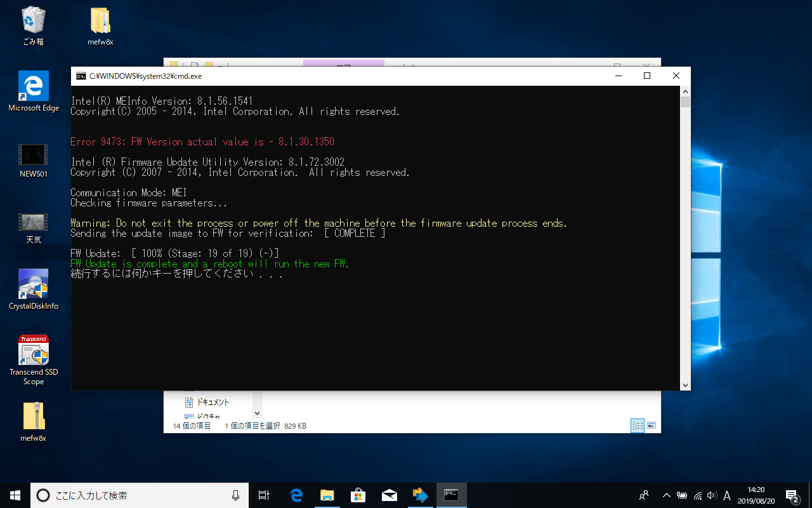812x508 pixels.
Task: Open CrystalDiskInfo desktop shortcut
Action: click(x=34, y=290)
